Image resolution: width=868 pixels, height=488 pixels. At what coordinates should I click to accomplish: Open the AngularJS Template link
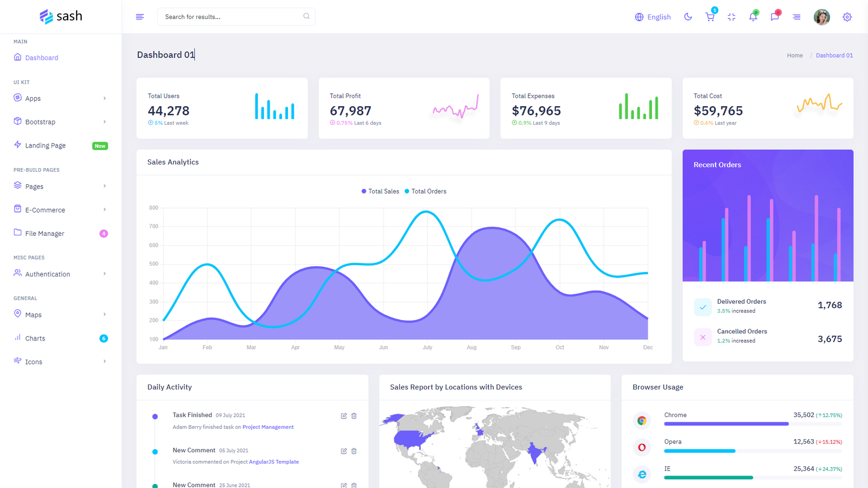[x=274, y=462]
